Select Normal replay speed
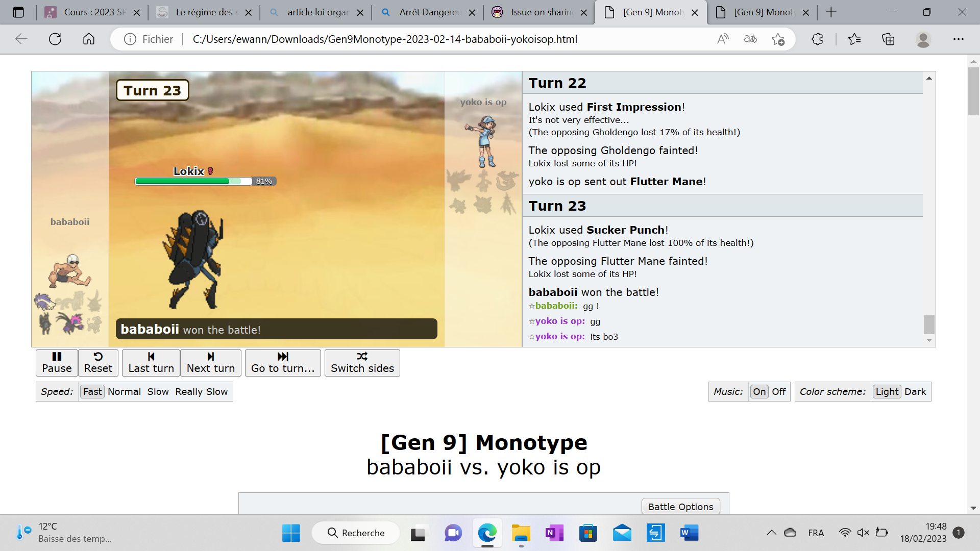 (124, 392)
